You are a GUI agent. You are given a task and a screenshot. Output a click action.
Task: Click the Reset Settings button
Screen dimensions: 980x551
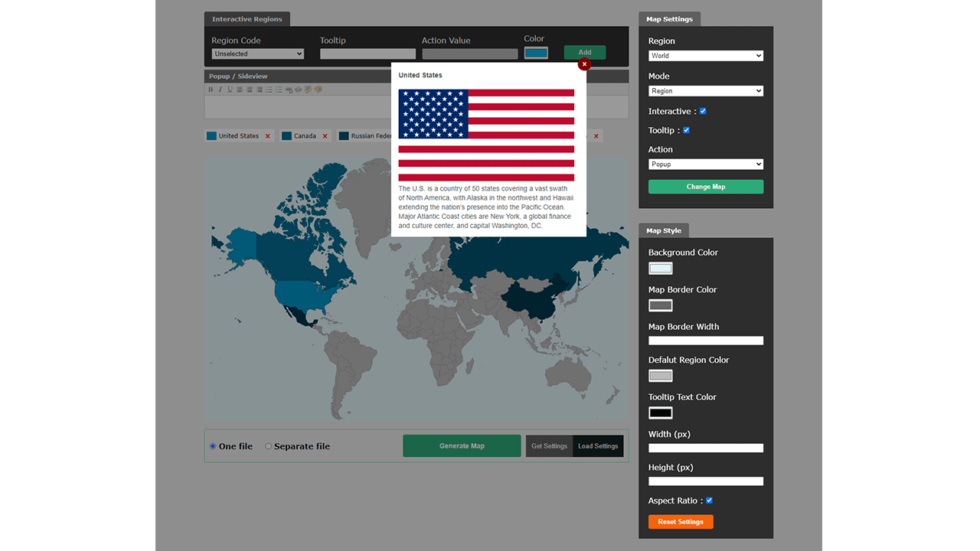[681, 521]
